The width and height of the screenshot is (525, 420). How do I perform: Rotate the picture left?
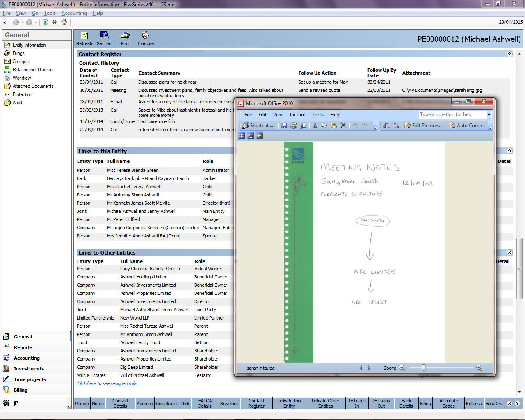click(x=386, y=126)
